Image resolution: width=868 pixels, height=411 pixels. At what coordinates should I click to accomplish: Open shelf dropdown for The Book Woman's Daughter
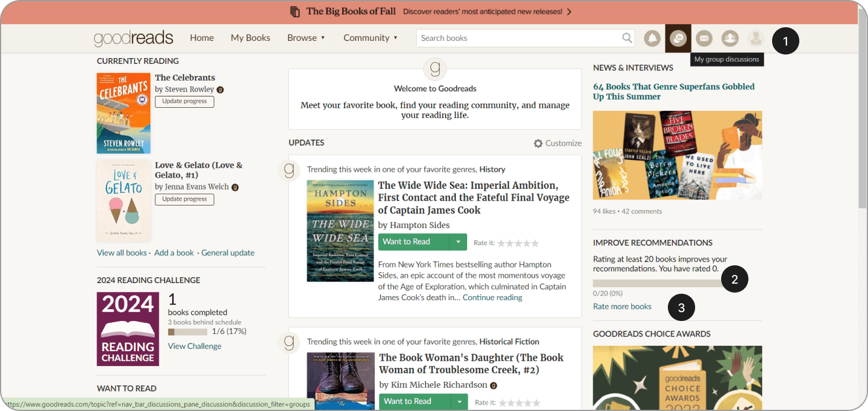coord(459,402)
